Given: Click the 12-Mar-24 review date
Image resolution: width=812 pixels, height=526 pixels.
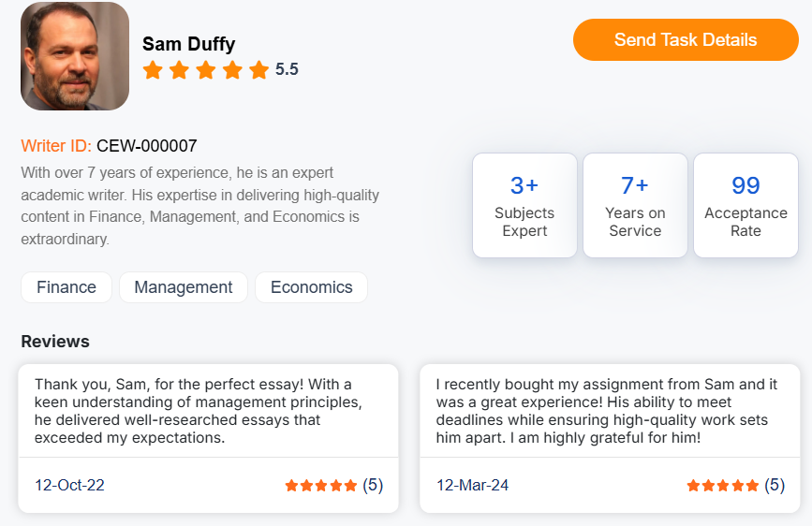Looking at the screenshot, I should click(473, 485).
